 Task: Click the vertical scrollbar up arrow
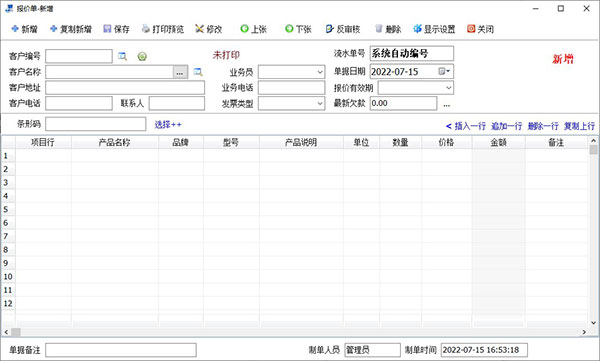pyautogui.click(x=593, y=140)
